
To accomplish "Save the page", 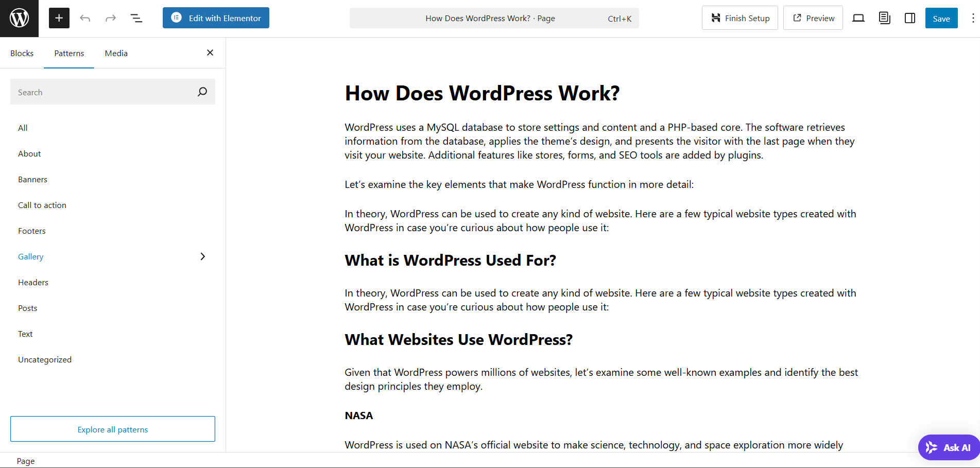I will point(941,18).
